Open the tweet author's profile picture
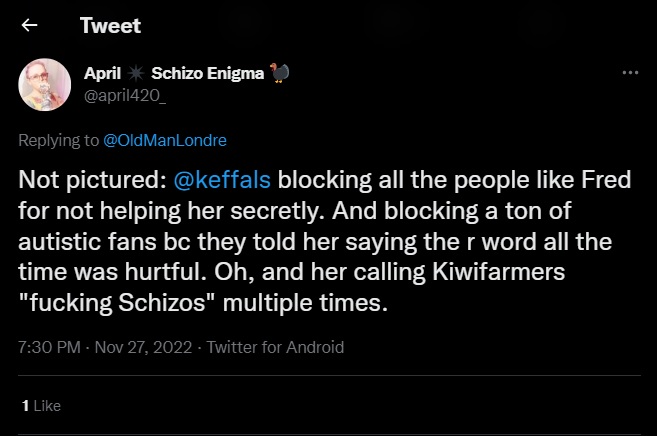 45,84
